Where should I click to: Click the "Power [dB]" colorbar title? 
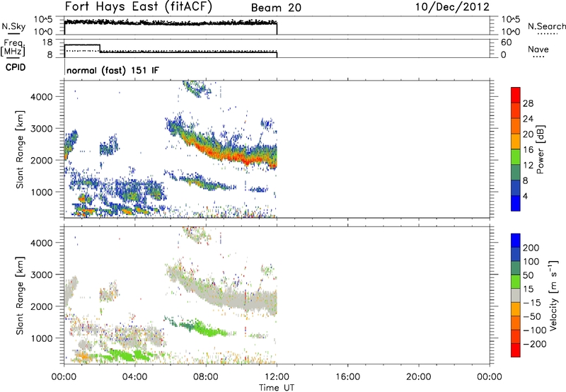click(540, 149)
